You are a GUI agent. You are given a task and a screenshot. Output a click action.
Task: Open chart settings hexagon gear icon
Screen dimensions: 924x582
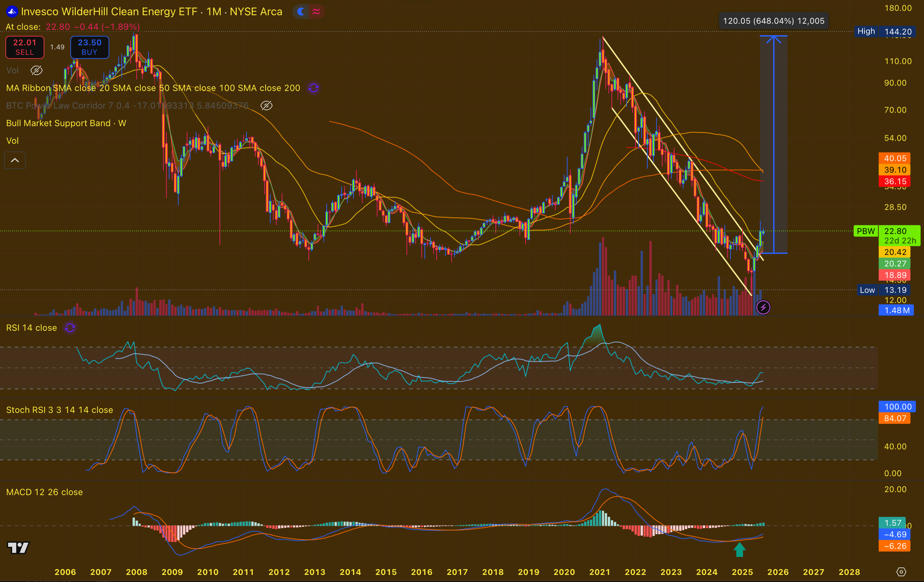901,572
